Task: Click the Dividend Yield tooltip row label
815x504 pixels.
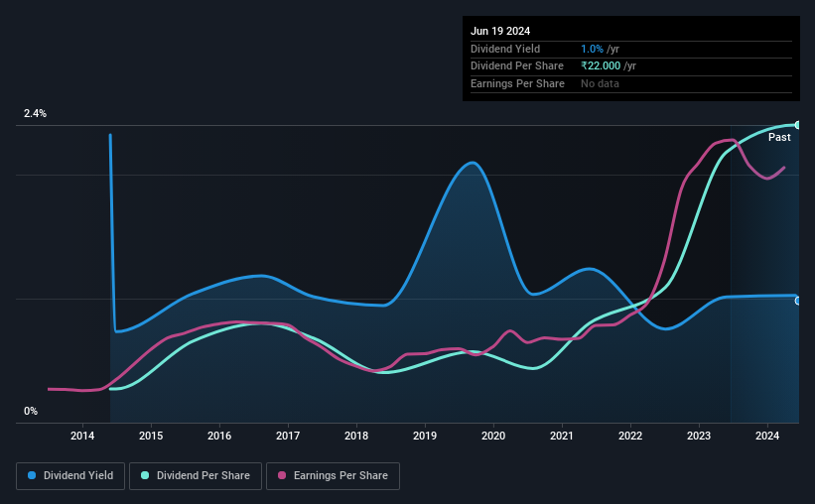Action: 505,49
